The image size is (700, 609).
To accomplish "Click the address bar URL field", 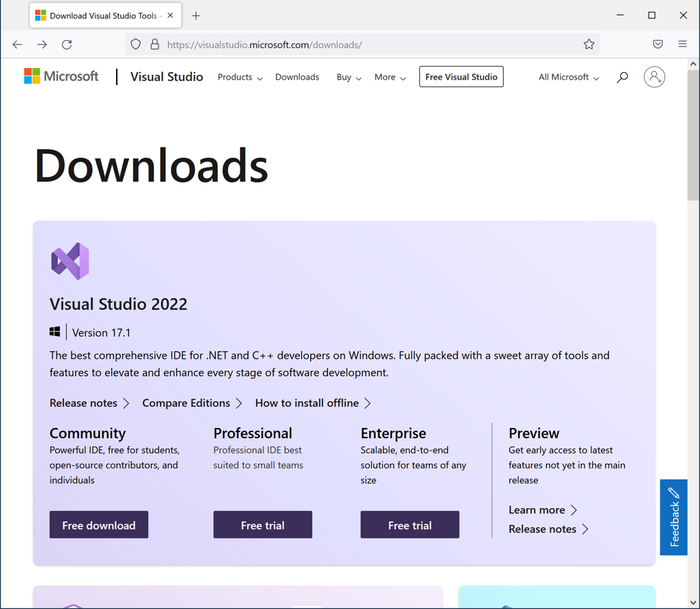I will tap(362, 44).
